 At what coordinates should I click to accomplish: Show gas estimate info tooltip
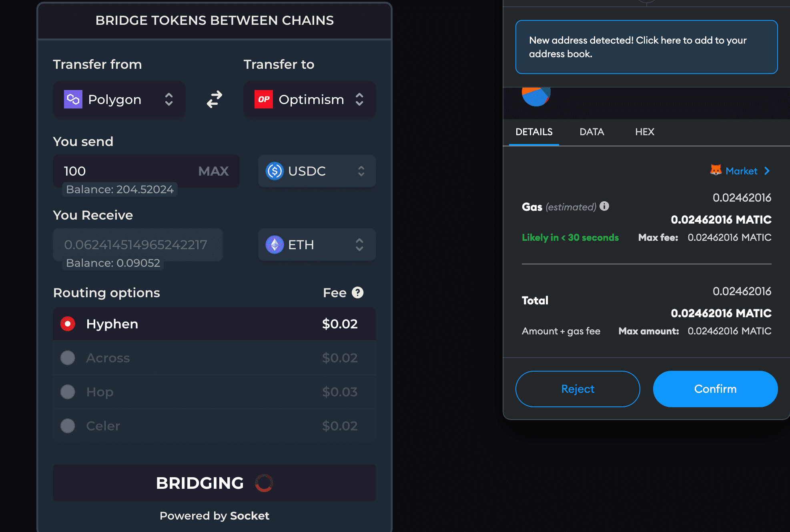click(604, 206)
